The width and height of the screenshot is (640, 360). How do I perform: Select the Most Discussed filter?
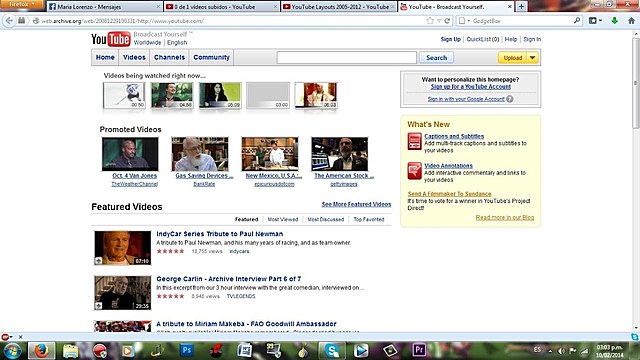click(x=326, y=219)
